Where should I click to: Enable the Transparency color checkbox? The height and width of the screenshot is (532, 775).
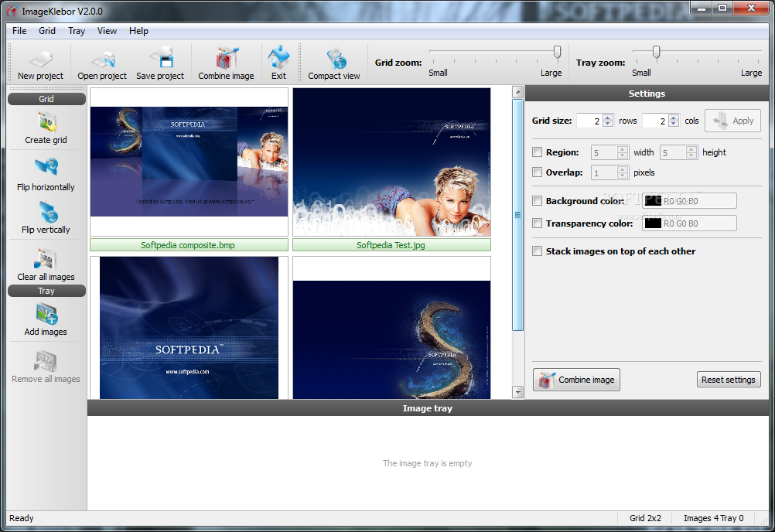point(538,223)
